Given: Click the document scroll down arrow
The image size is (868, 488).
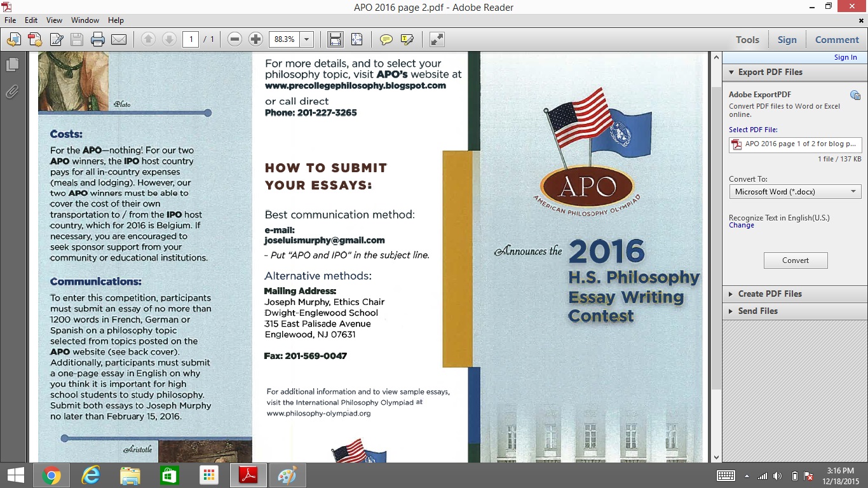Looking at the screenshot, I should pyautogui.click(x=716, y=457).
